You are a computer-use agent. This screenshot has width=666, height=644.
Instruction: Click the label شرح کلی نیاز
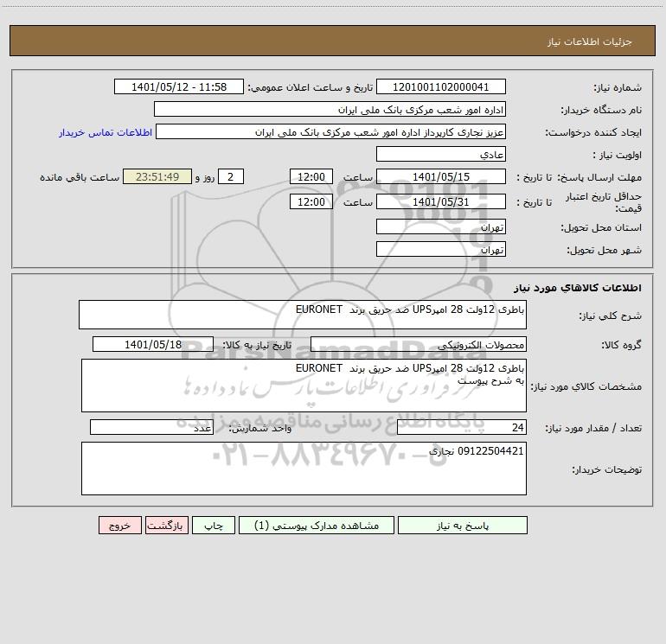[611, 316]
